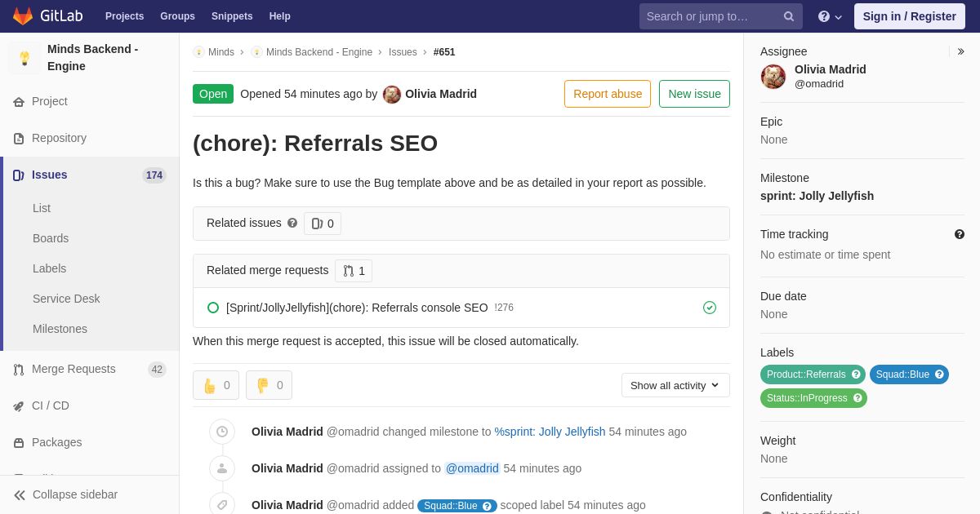Click Olivia Madrid's assignee avatar
Screen dimensions: 980x514
[x=773, y=77]
